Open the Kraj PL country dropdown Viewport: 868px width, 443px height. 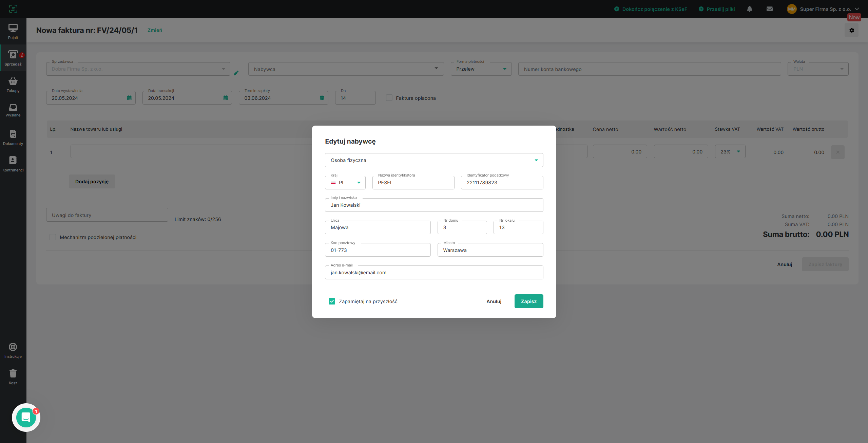click(x=345, y=183)
